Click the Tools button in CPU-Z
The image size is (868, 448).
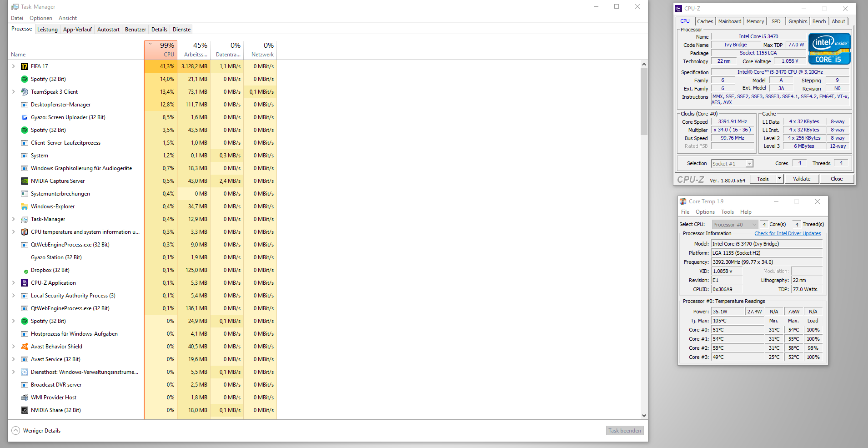pyautogui.click(x=763, y=179)
